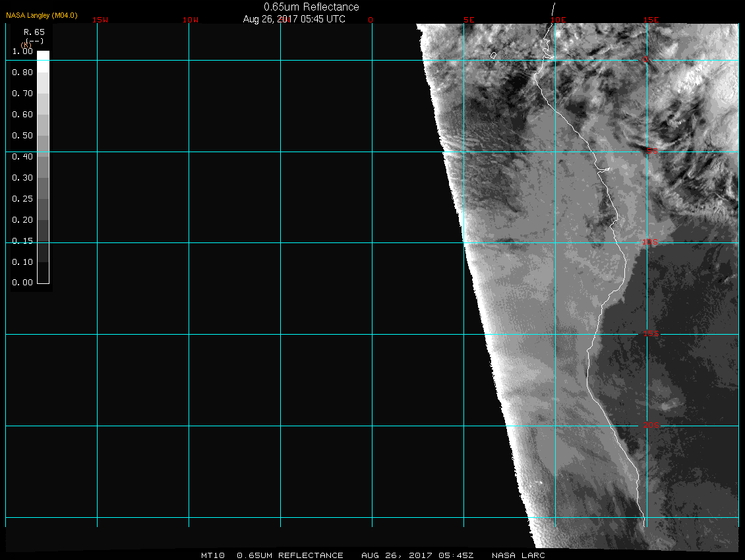
Task: Click the '10E' longitude label
Action: tap(558, 20)
